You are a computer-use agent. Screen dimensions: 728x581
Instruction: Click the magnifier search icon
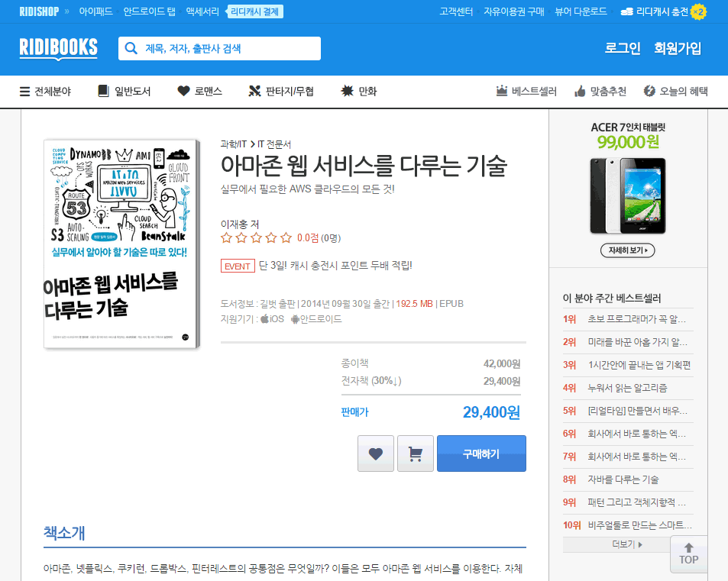tap(131, 48)
